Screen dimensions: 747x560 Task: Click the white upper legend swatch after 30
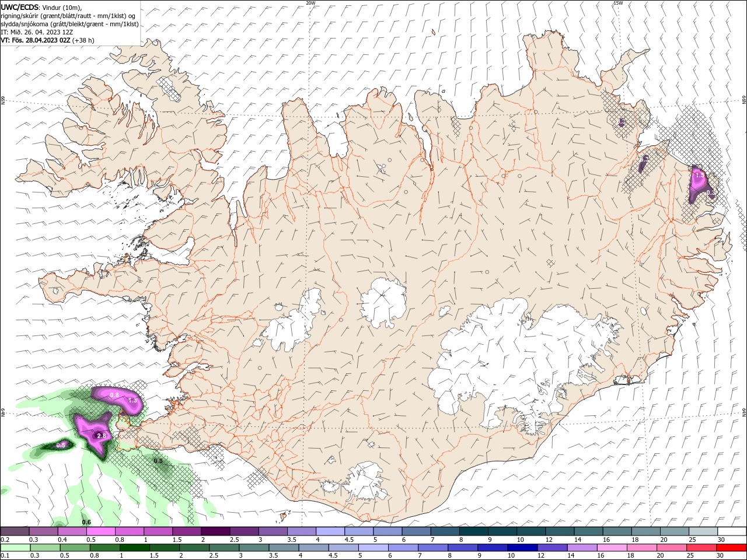[x=732, y=531]
